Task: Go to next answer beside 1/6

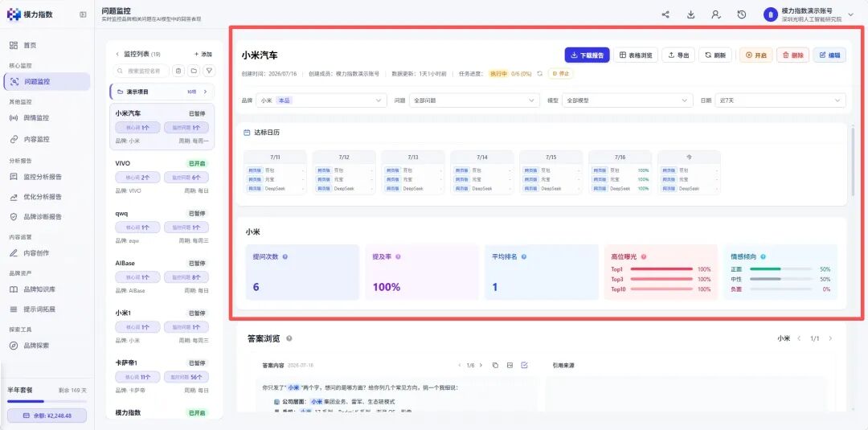Action: (481, 365)
